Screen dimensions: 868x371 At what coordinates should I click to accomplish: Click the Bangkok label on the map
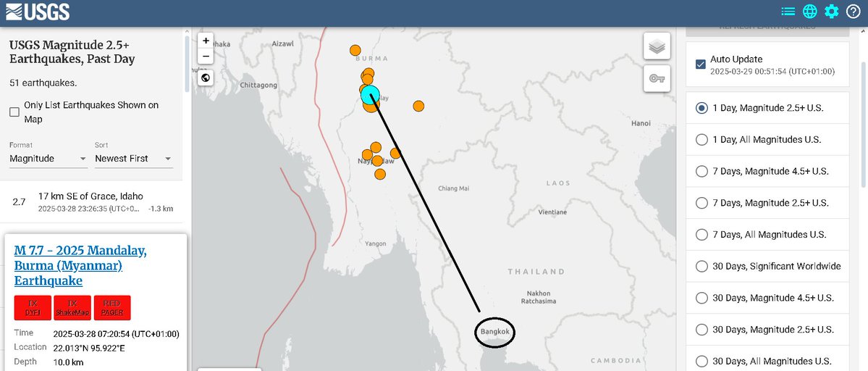[495, 333]
